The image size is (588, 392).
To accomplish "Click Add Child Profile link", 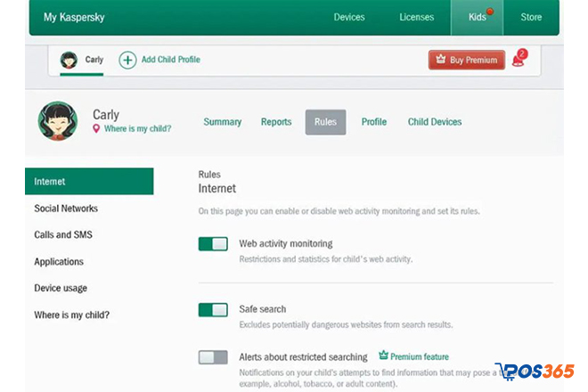I will coord(171,60).
